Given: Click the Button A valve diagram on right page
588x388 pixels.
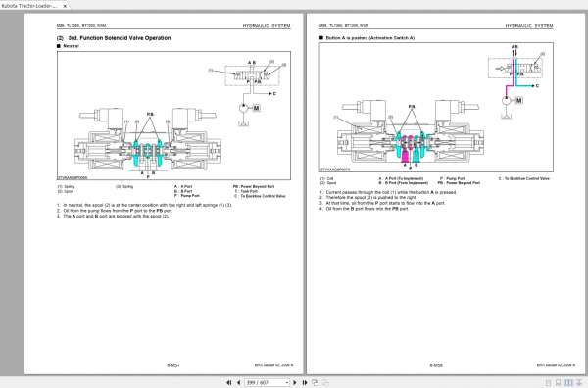Looking at the screenshot, I should click(436, 107).
